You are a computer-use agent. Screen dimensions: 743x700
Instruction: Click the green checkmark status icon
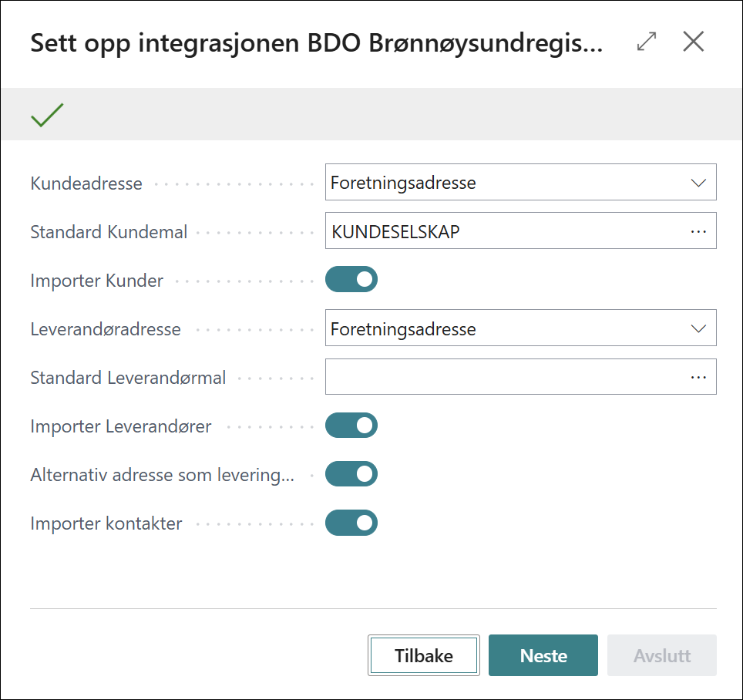[x=47, y=115]
